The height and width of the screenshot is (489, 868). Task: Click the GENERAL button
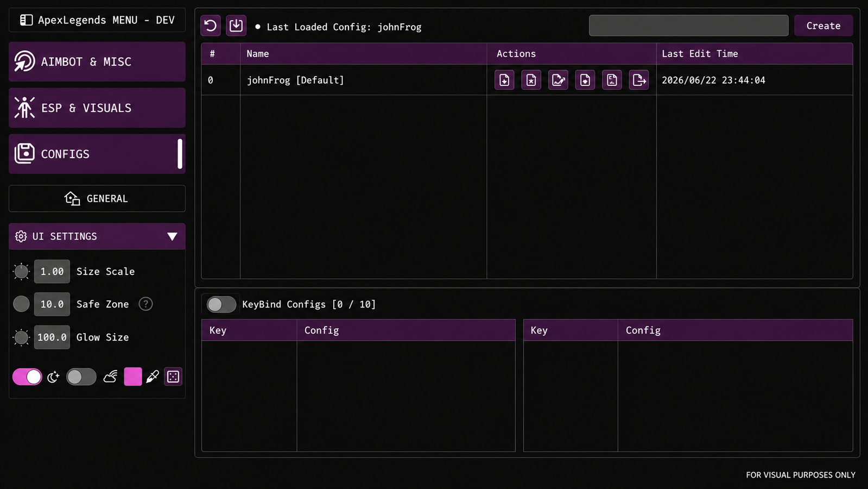click(97, 198)
